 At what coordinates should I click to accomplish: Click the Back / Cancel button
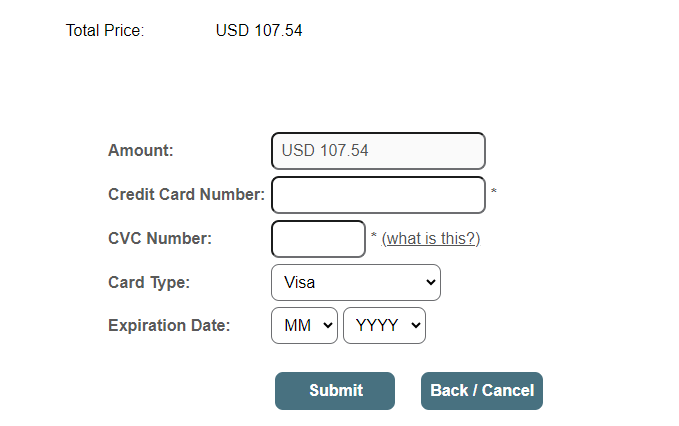coord(482,391)
